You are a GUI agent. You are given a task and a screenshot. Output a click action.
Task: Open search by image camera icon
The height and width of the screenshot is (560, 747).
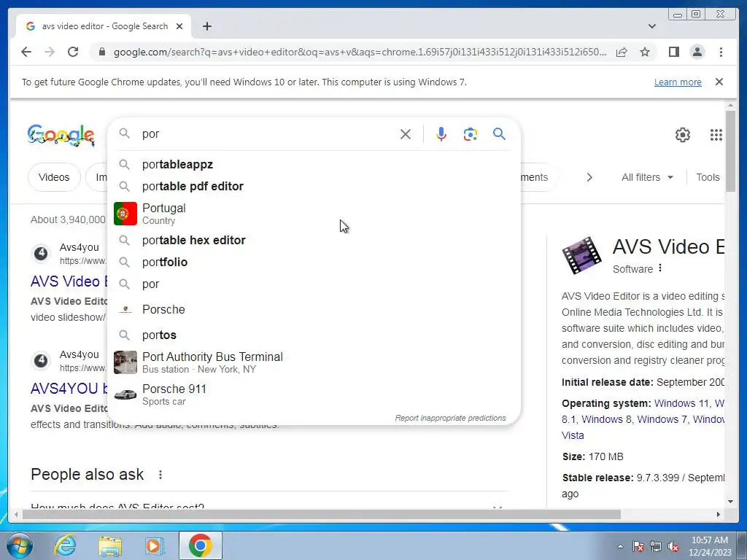pos(471,134)
